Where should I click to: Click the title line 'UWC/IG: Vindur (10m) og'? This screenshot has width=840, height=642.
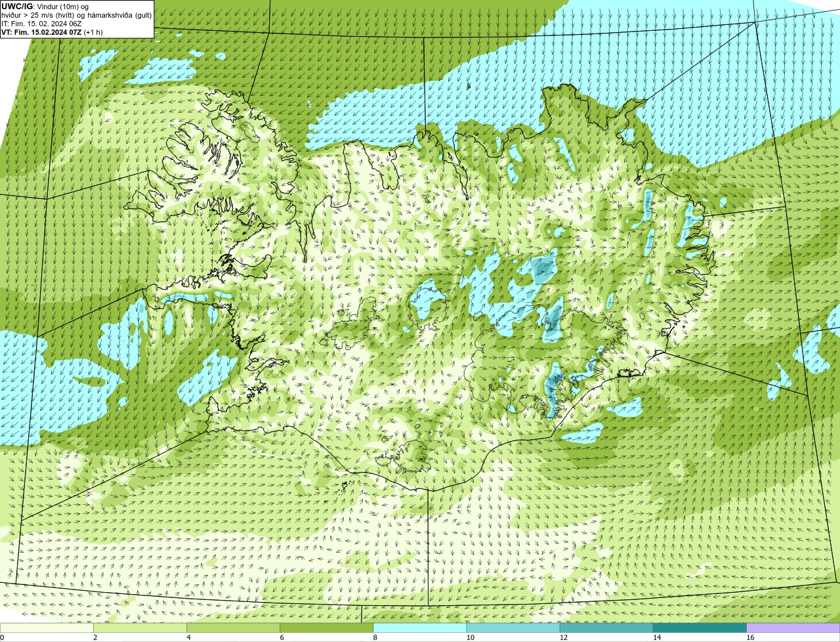point(45,7)
